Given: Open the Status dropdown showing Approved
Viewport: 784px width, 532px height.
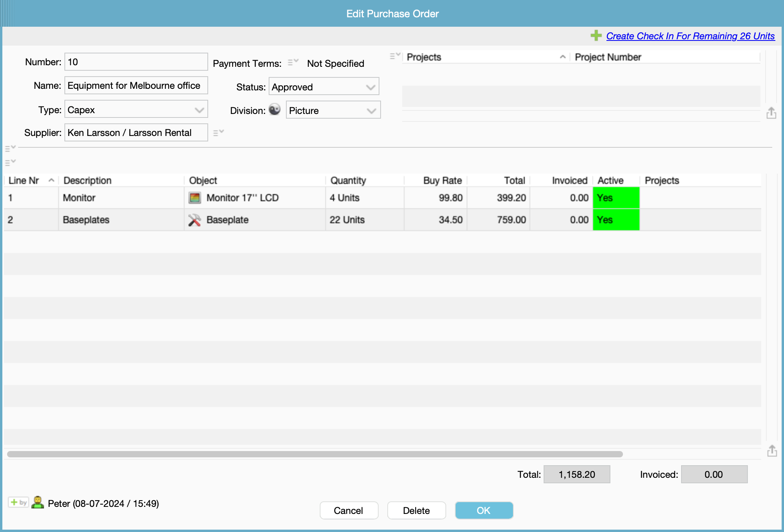Looking at the screenshot, I should tap(324, 87).
